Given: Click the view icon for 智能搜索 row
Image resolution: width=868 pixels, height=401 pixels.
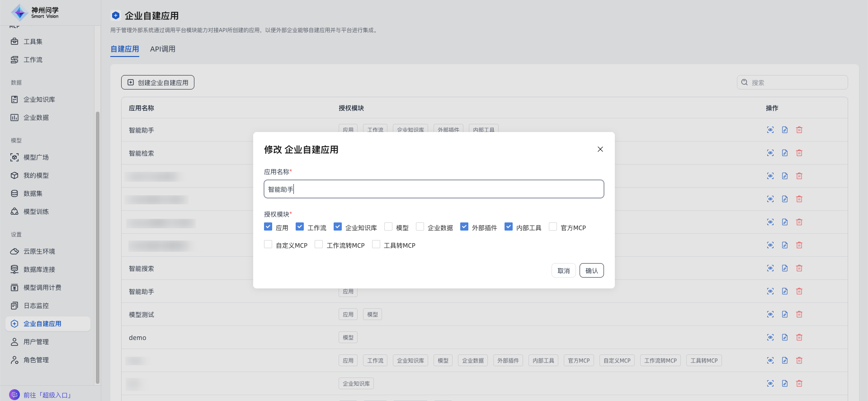Looking at the screenshot, I should pyautogui.click(x=770, y=268).
